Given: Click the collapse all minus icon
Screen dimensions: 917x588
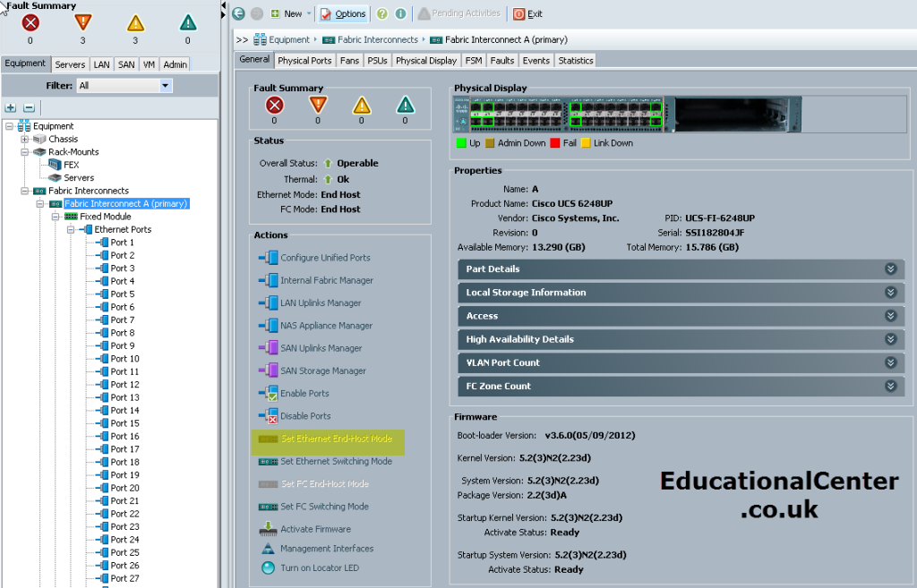Looking at the screenshot, I should 29,107.
